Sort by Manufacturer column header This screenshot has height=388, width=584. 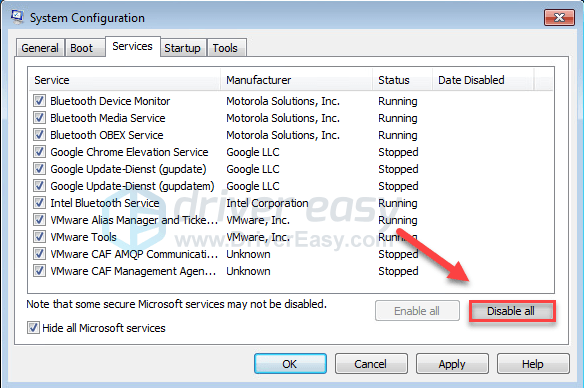297,80
